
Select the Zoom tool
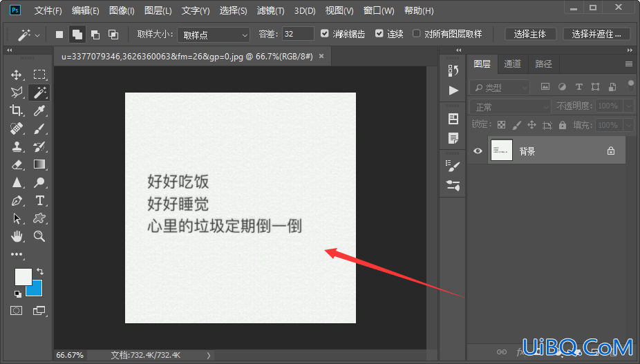(39, 236)
